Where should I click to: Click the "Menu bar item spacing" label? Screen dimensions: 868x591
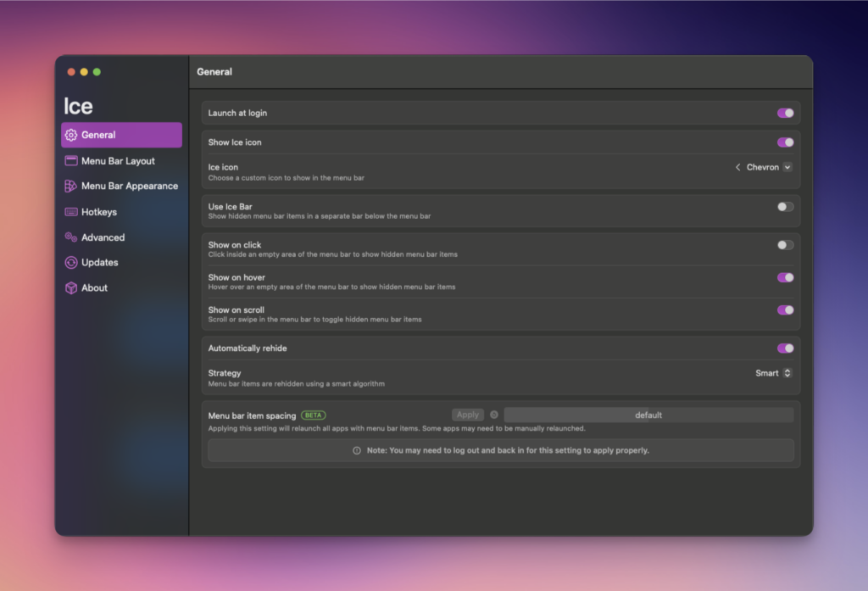[252, 416]
